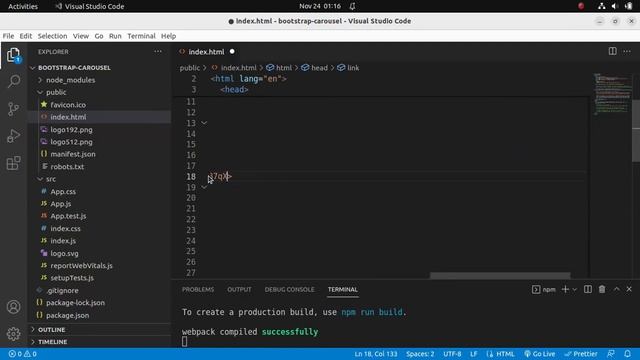The image size is (640, 360).
Task: Click head in the breadcrumb path
Action: pyautogui.click(x=319, y=68)
